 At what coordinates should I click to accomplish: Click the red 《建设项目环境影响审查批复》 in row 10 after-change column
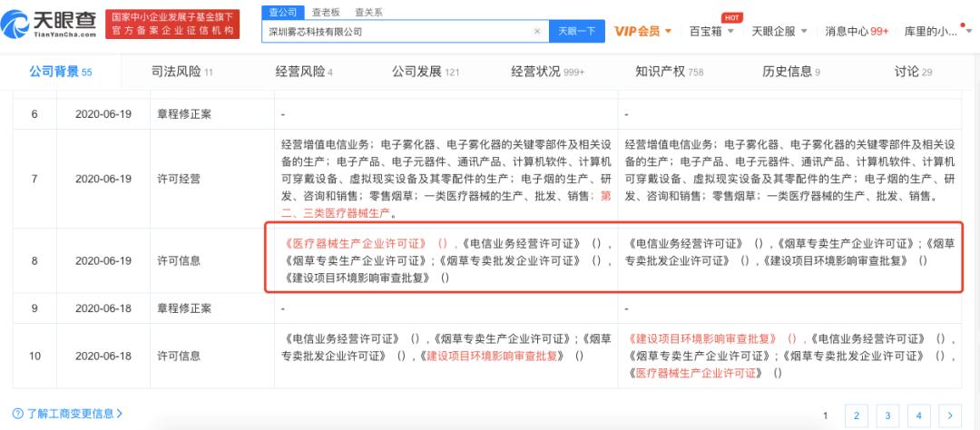click(703, 338)
